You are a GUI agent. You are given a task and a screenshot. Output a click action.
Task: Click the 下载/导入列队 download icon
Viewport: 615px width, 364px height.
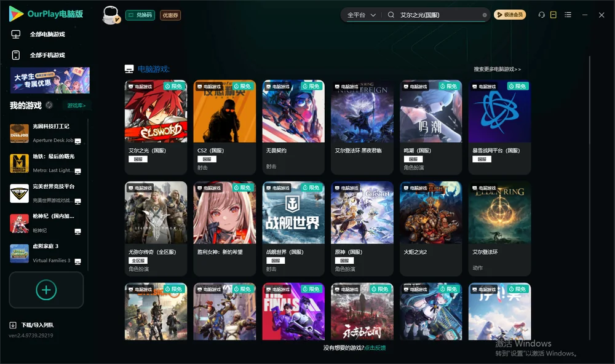(13, 325)
